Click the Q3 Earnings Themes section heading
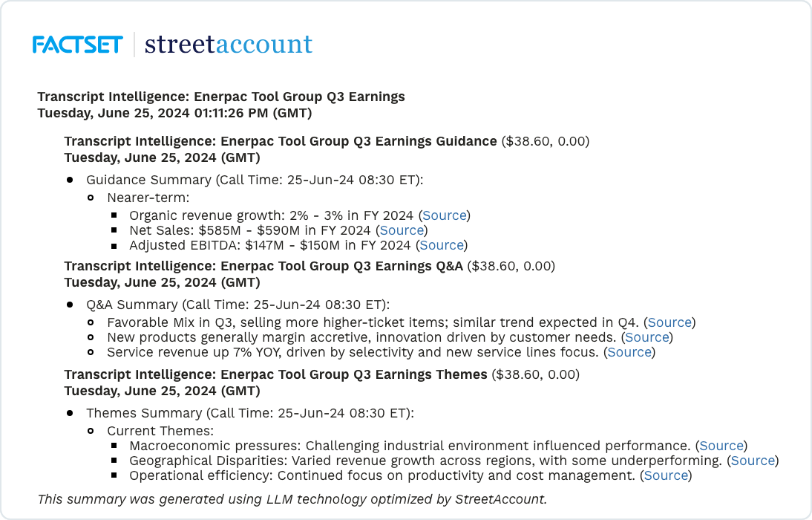Image resolution: width=812 pixels, height=520 pixels. [275, 374]
